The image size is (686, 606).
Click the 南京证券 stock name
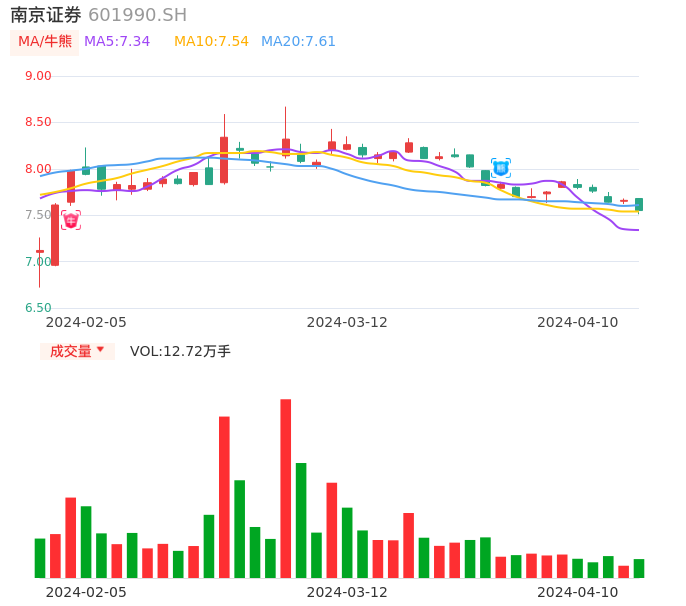coord(46,15)
